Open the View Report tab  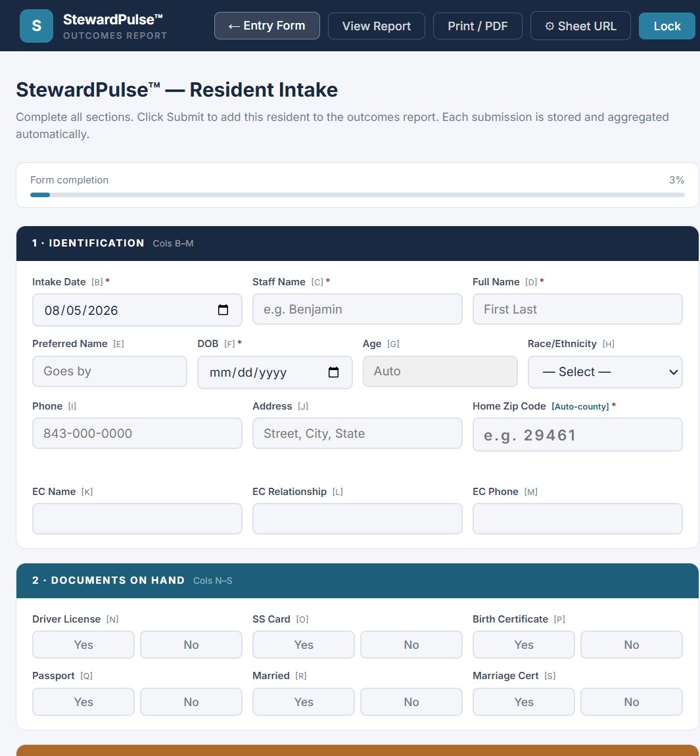[x=377, y=26]
